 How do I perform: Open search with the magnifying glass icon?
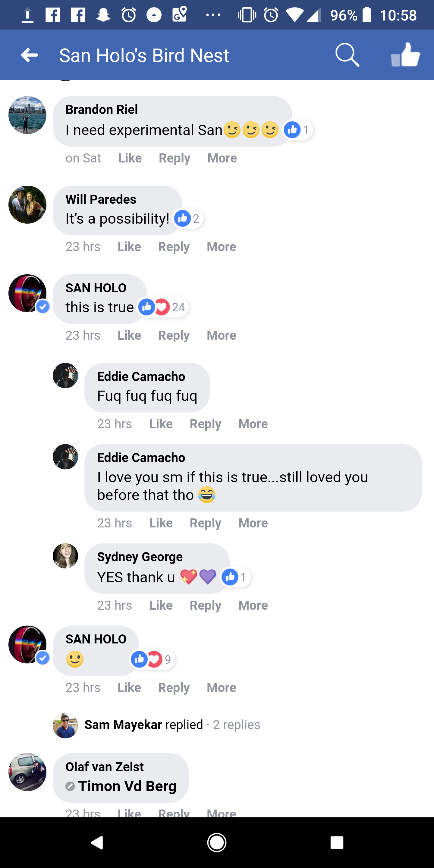pyautogui.click(x=347, y=55)
